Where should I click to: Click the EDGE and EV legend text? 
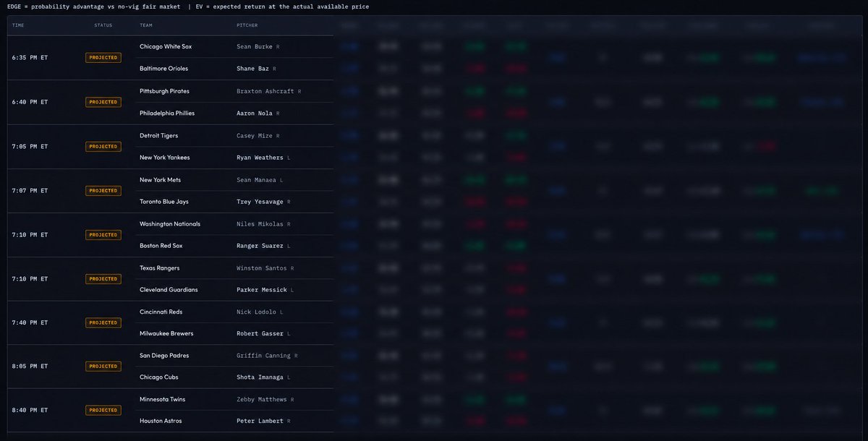[x=188, y=7]
